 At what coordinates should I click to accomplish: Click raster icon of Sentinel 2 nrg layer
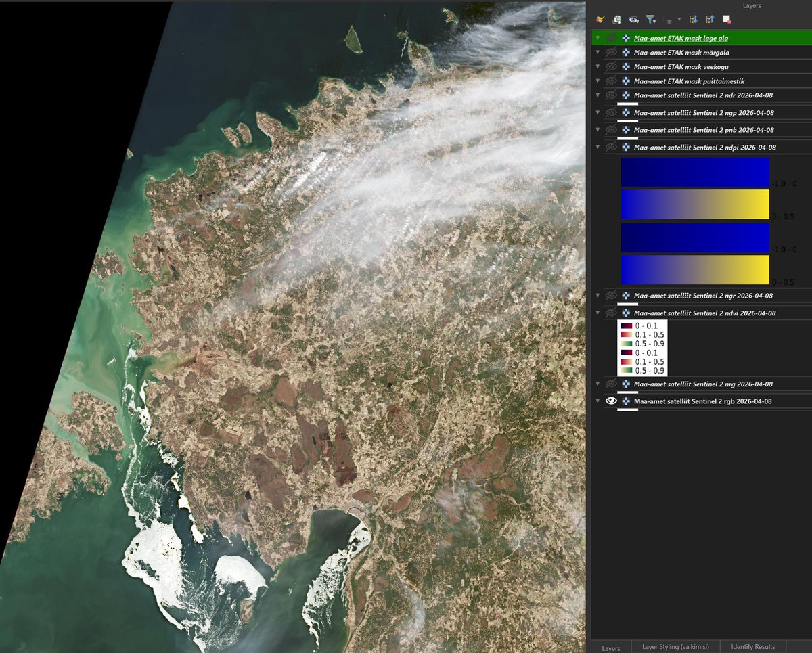coord(627,384)
